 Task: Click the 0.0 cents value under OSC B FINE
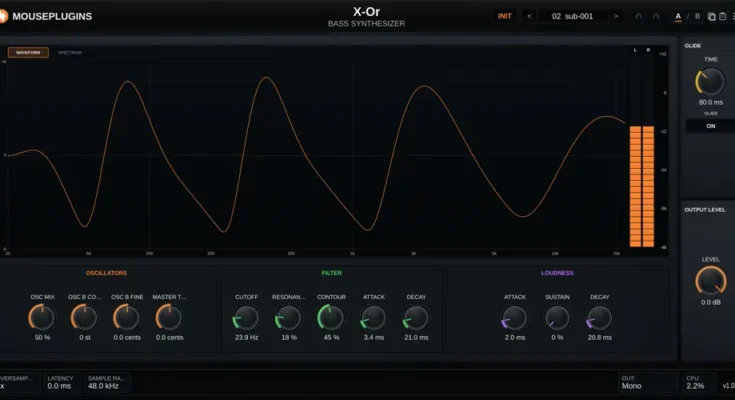coord(127,338)
